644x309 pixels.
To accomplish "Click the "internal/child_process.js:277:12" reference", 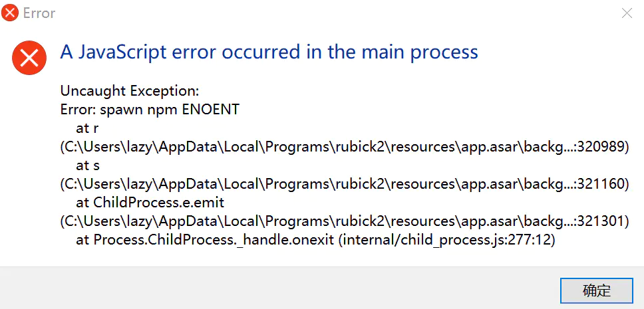I will click(x=447, y=239).
